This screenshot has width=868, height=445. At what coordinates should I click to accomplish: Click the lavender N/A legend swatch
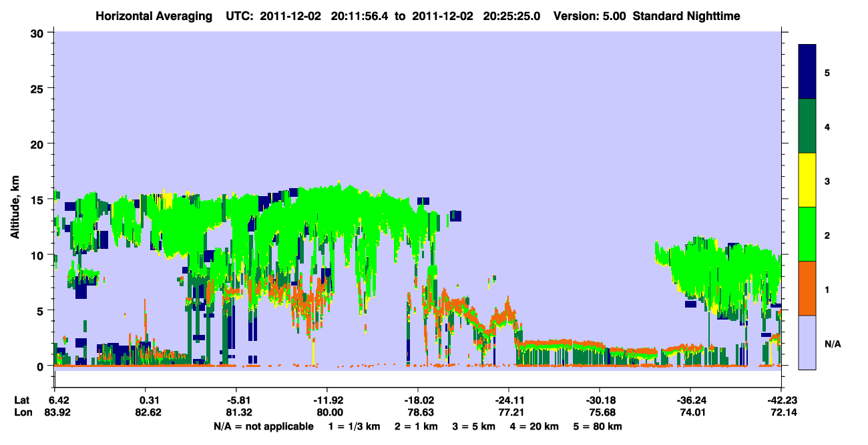808,342
